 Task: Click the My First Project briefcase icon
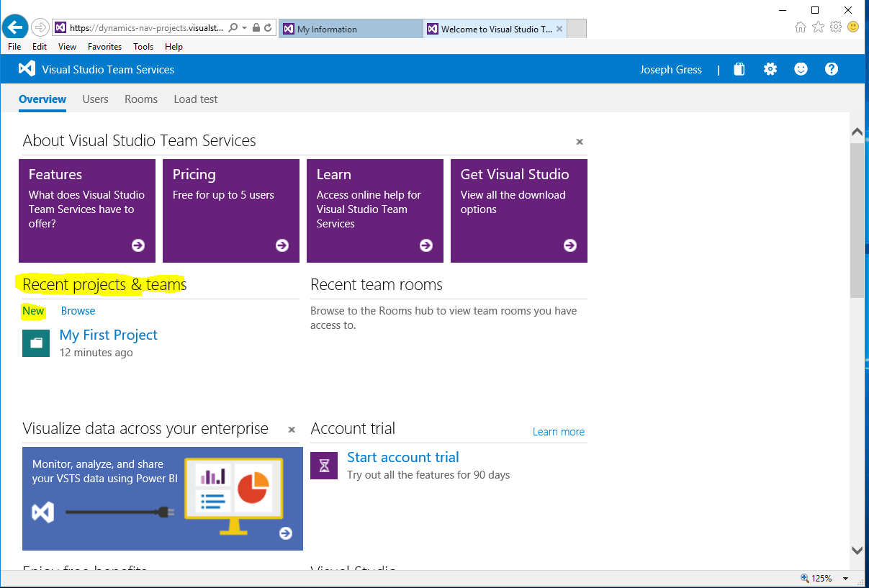click(x=35, y=343)
